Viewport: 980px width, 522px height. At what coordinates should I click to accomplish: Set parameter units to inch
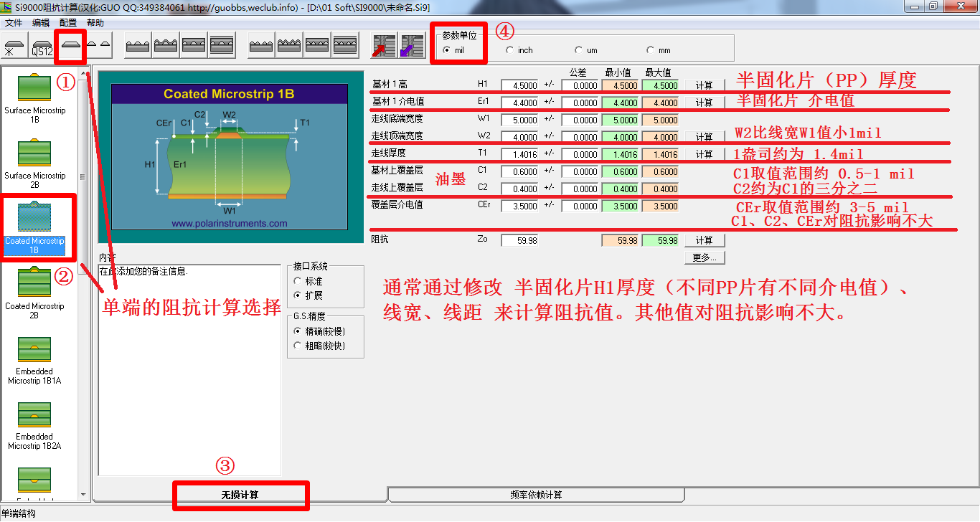pyautogui.click(x=519, y=50)
